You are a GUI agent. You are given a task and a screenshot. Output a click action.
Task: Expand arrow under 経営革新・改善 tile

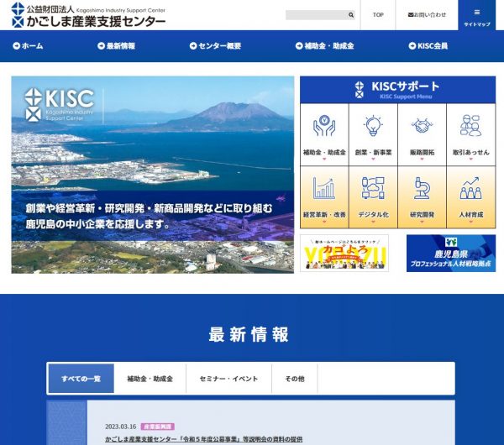(324, 222)
